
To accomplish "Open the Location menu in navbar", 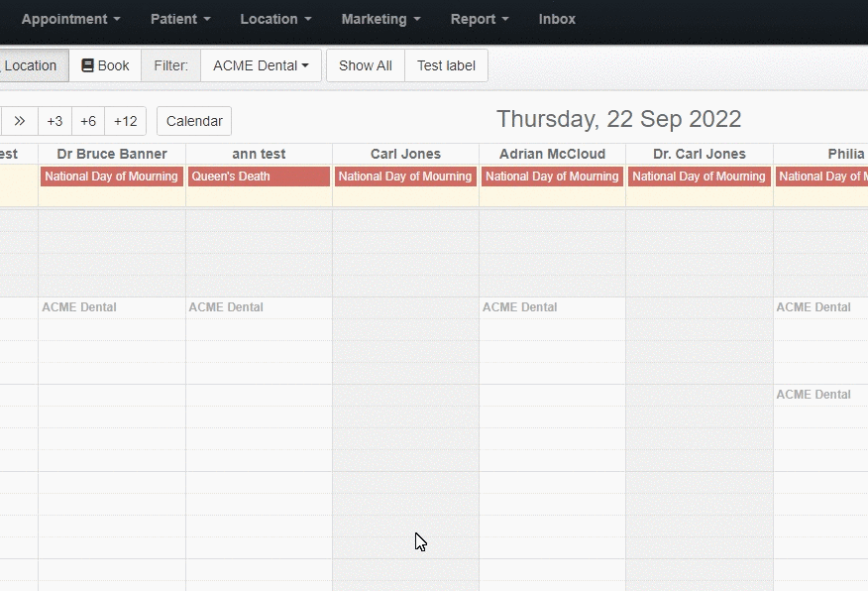I will point(275,19).
